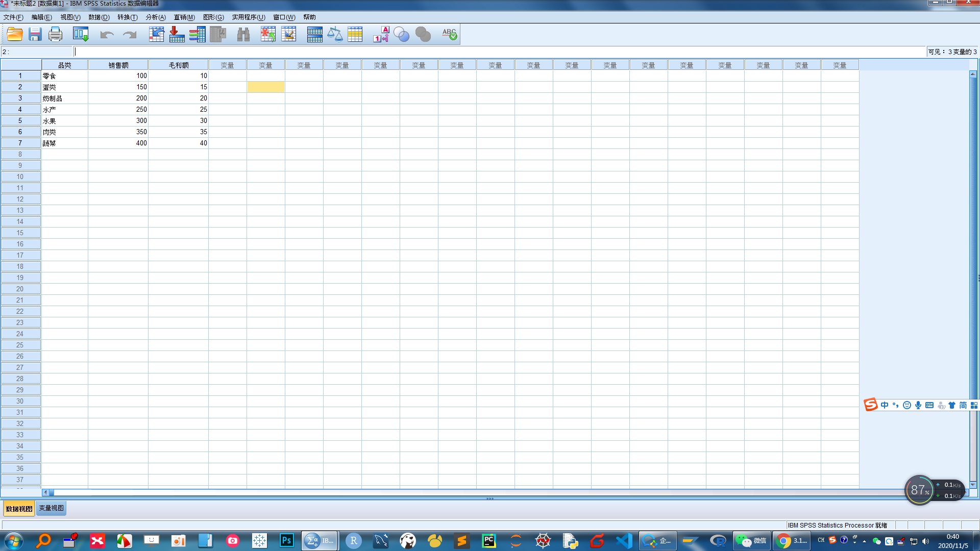Open the 窗口(W) menu
This screenshot has width=980, height=551.
coord(284,17)
